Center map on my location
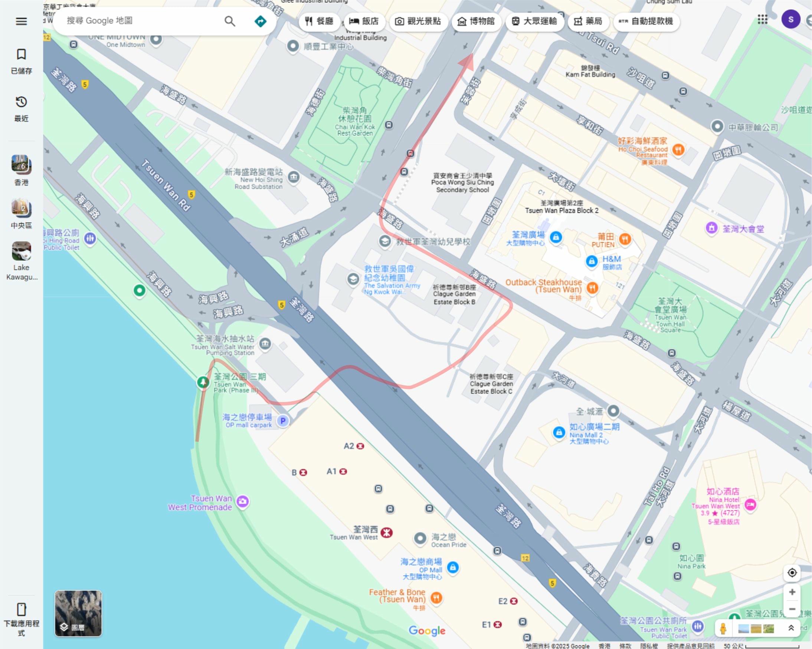 (x=792, y=573)
